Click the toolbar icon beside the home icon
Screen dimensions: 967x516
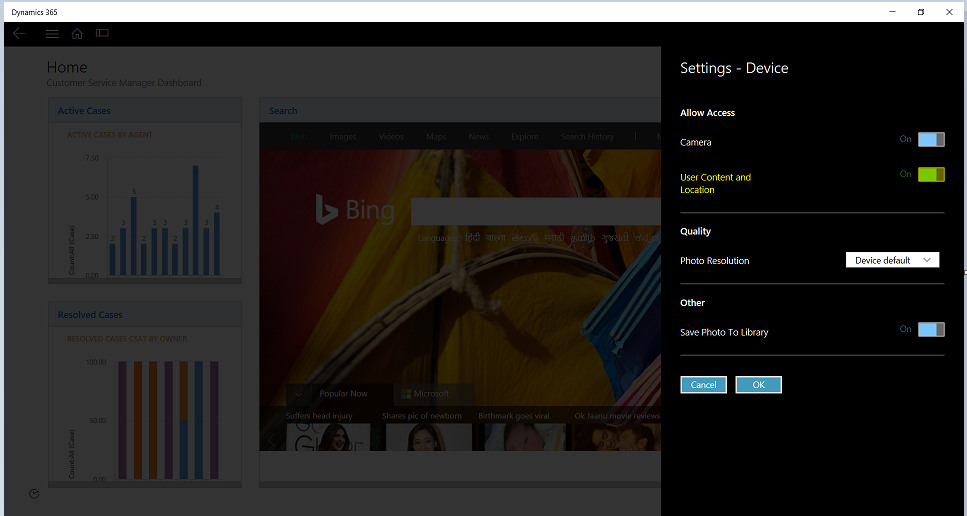[x=102, y=33]
